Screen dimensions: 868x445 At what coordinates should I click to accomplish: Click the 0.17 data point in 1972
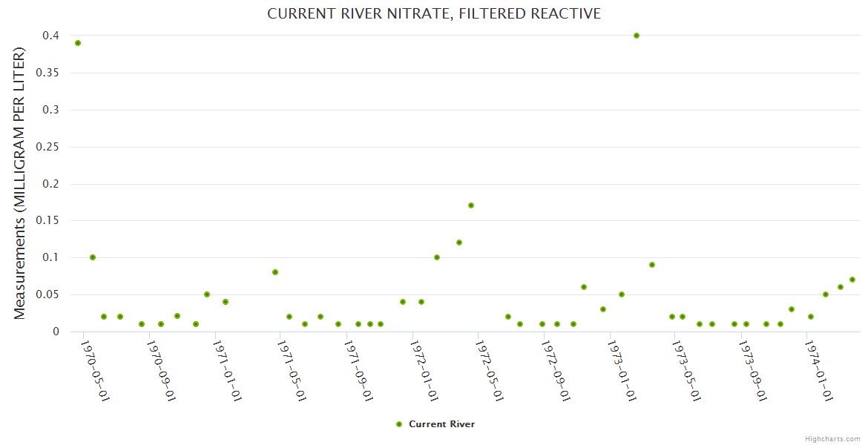coord(471,205)
